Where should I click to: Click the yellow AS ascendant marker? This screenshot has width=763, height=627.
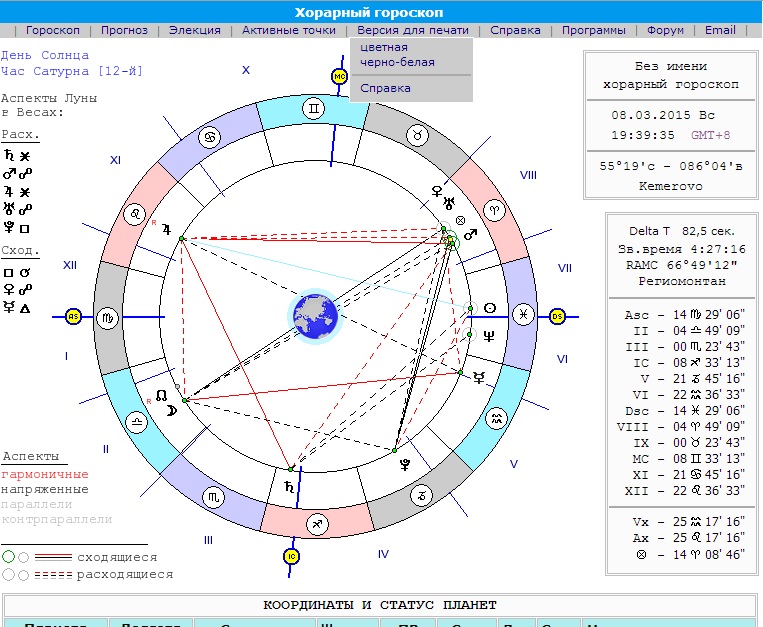(x=73, y=316)
